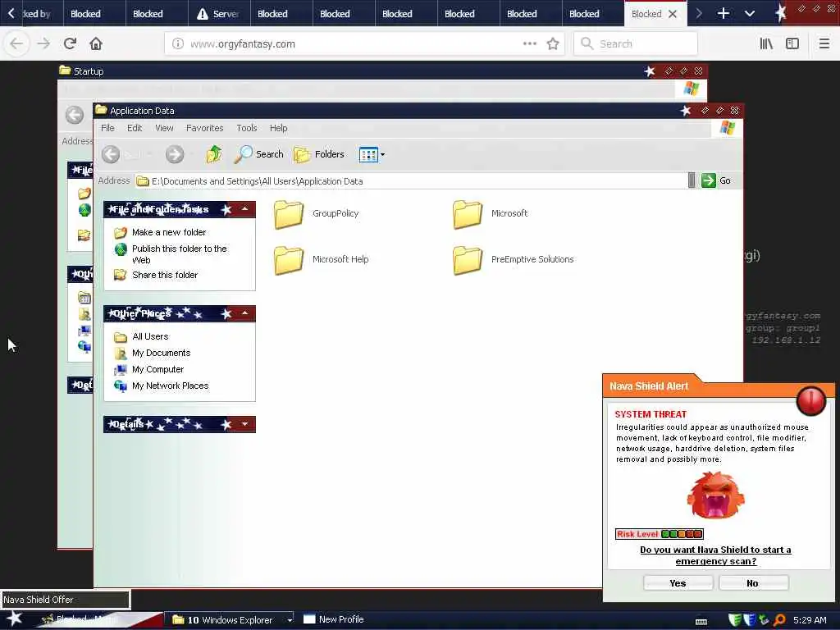Open the list all tabs dropdown
Screen dimensions: 840x630
[750, 13]
